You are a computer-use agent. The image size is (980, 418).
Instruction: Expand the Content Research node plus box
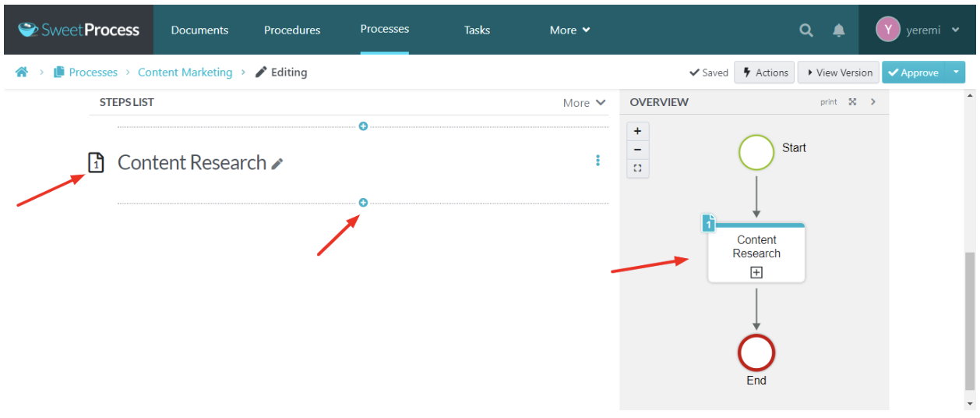[x=756, y=272]
